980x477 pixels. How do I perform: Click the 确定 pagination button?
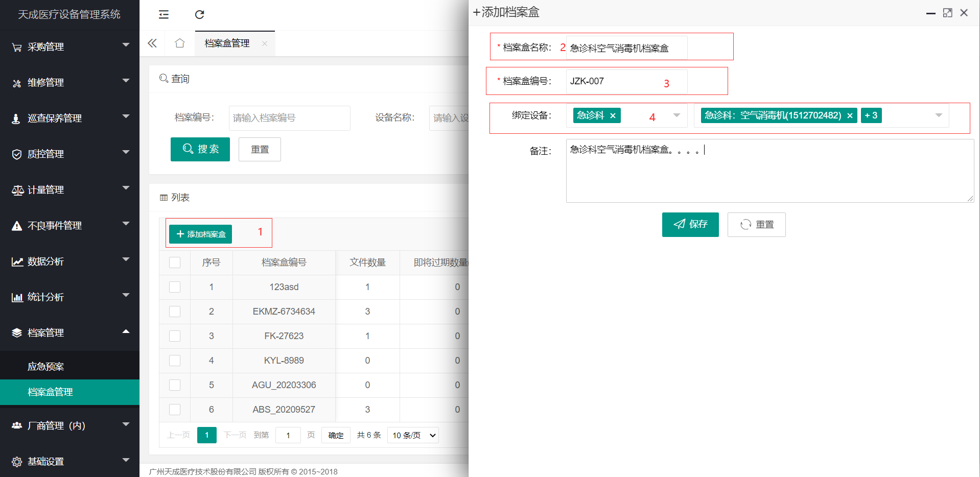coord(336,435)
